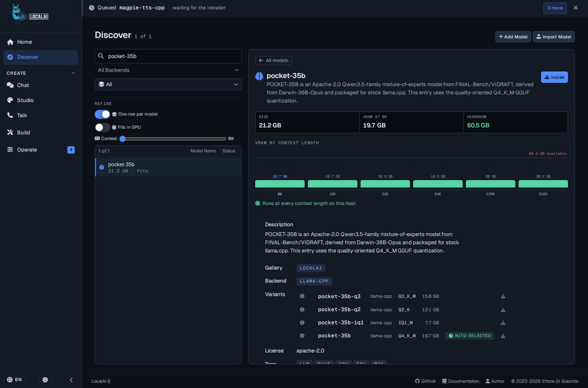Image resolution: width=588 pixels, height=388 pixels.
Task: Open the Talk page
Action: [x=41, y=115]
